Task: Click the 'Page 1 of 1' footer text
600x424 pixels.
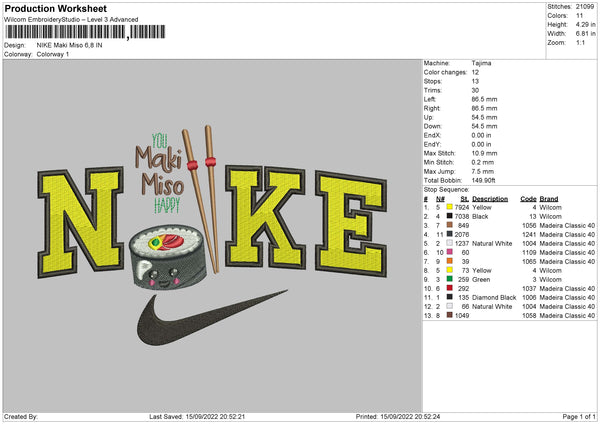Action: pyautogui.click(x=579, y=416)
